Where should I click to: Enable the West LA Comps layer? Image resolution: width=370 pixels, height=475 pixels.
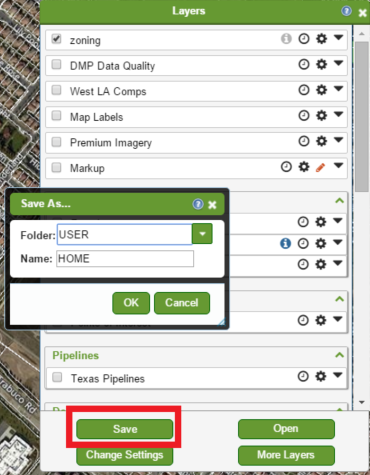tap(56, 90)
